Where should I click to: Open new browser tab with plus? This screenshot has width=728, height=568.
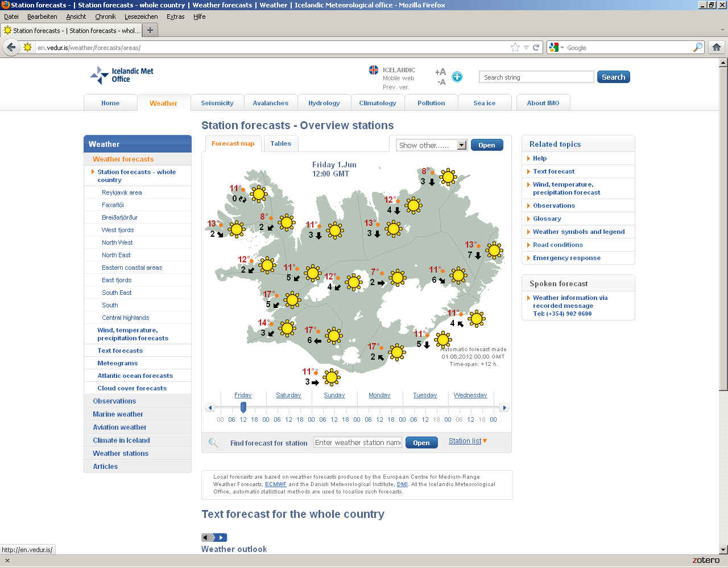[x=150, y=30]
